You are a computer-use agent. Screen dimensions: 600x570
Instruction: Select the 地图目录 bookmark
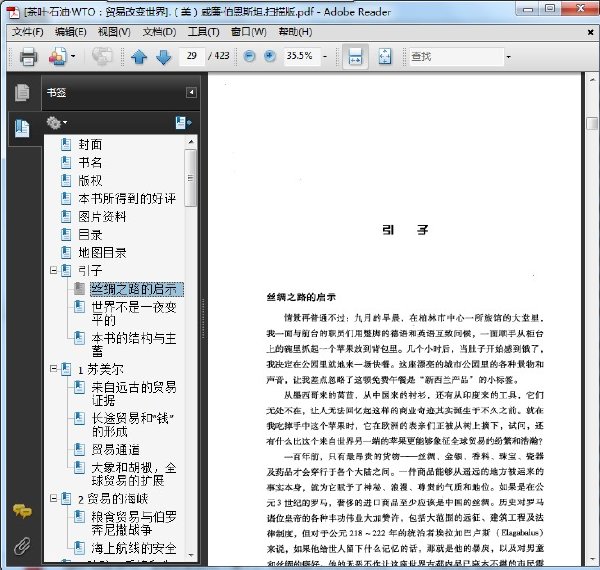coord(102,252)
